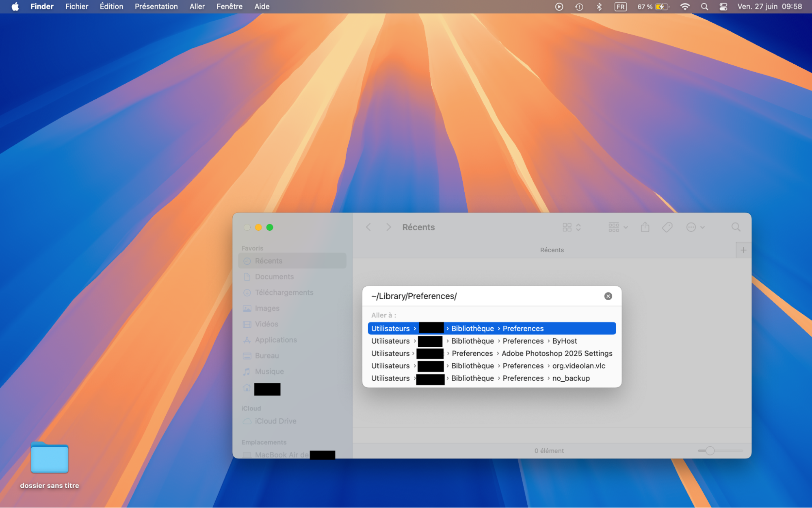
Task: Open the Aller menu
Action: 197,6
